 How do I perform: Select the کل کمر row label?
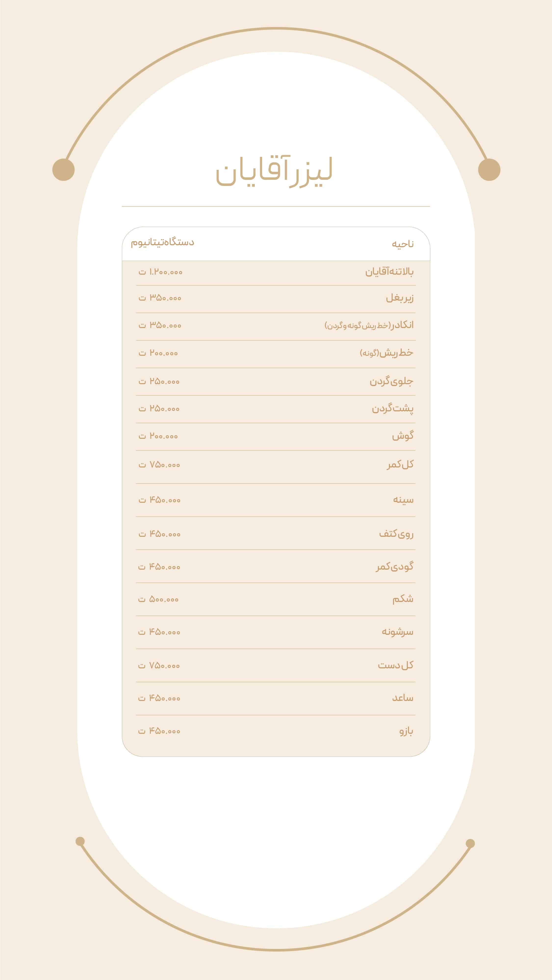coord(400,465)
